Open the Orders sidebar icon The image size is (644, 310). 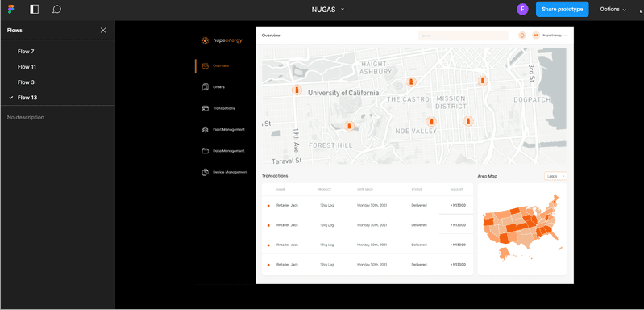pos(206,87)
